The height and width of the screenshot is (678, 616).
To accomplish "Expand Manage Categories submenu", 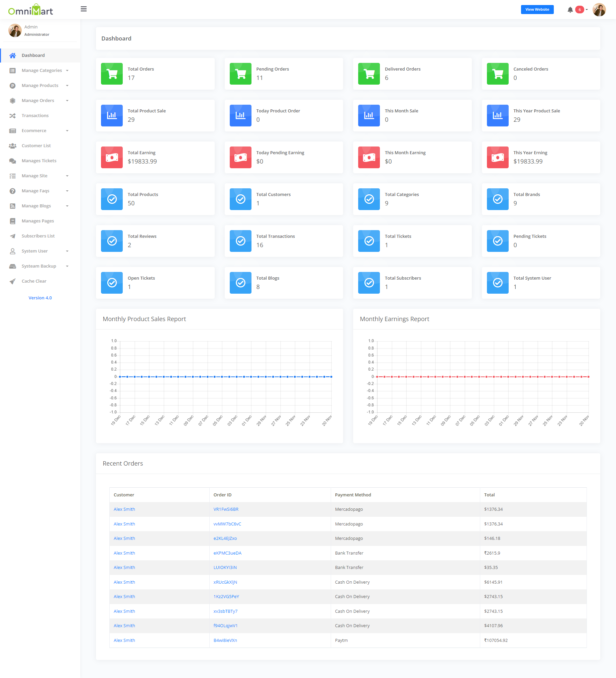I will [42, 70].
